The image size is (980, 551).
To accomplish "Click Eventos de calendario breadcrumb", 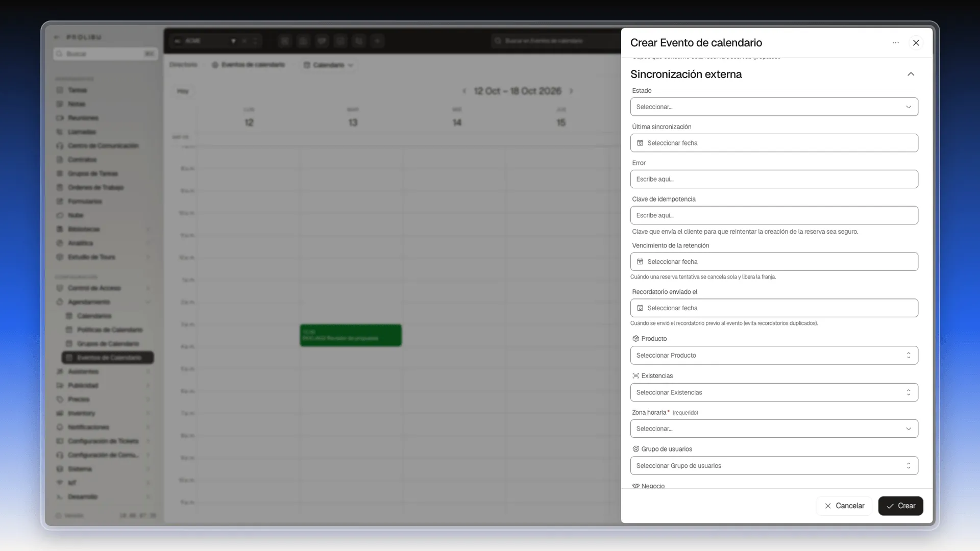I will 248,65.
